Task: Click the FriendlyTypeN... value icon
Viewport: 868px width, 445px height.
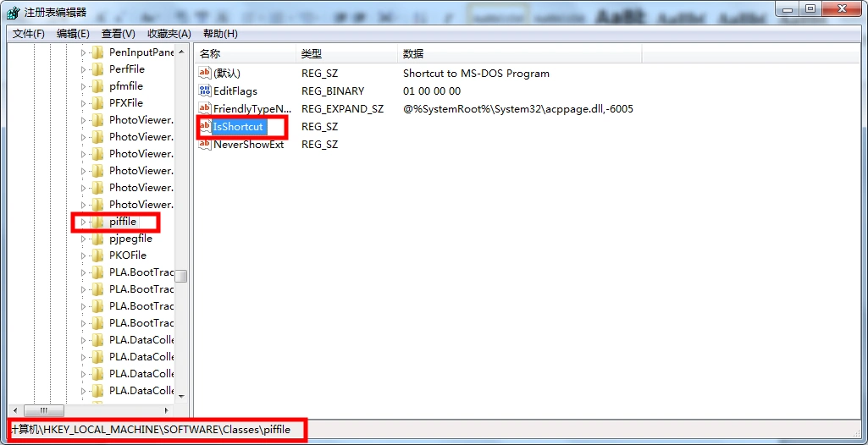Action: point(205,108)
